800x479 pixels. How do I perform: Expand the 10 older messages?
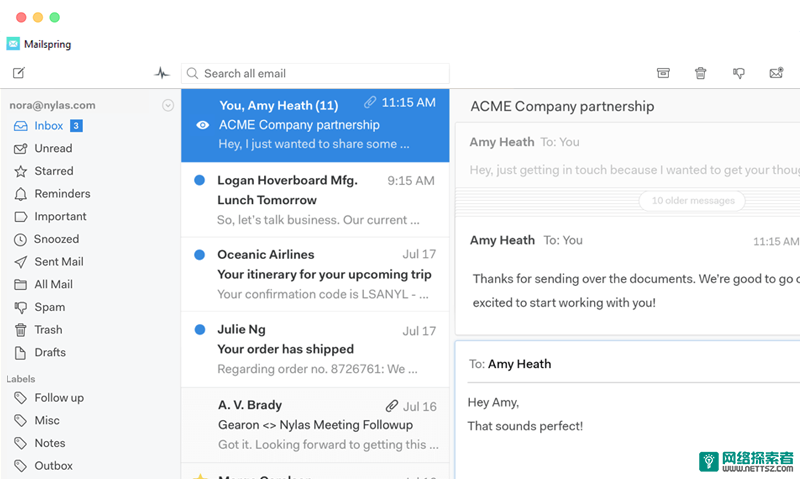(692, 200)
